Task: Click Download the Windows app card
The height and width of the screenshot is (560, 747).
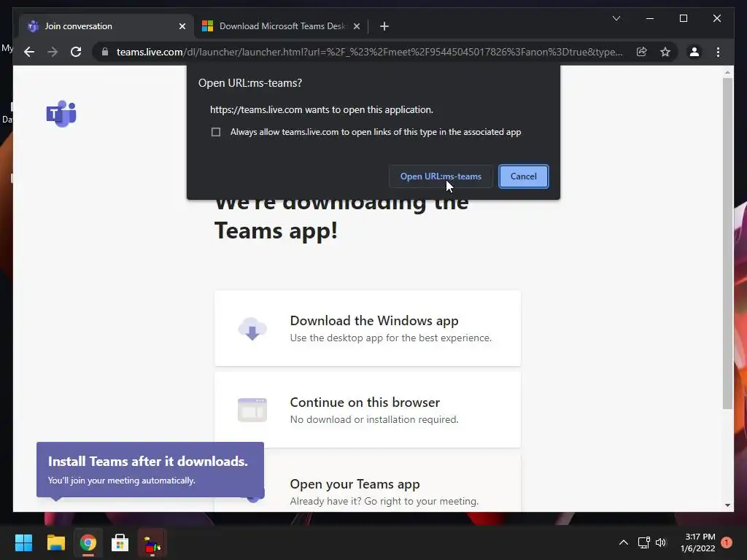Action: click(368, 328)
